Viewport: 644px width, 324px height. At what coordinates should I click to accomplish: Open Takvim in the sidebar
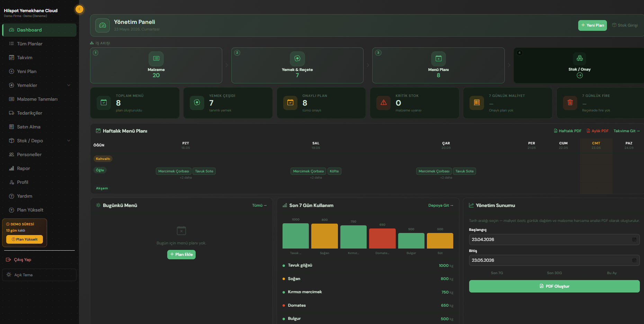[39, 57]
